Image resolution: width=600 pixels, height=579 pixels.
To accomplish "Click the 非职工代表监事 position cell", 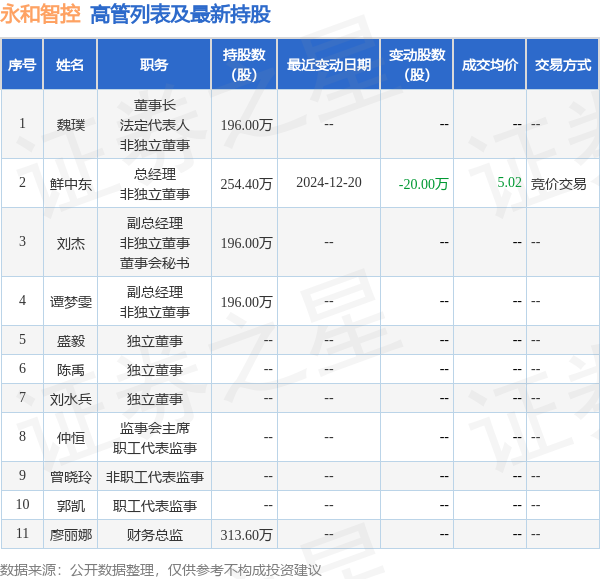I will tap(155, 476).
